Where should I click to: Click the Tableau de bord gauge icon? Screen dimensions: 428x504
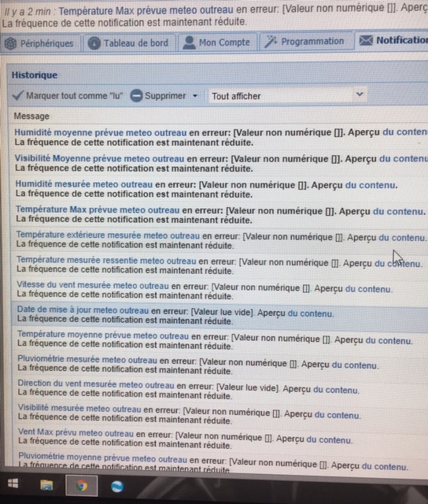pos(94,43)
